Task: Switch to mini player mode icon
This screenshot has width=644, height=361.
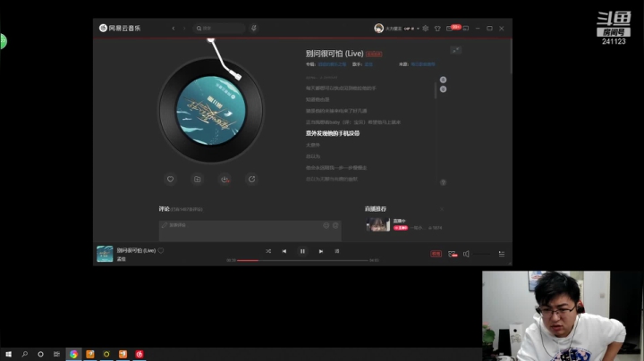Action: click(466, 29)
